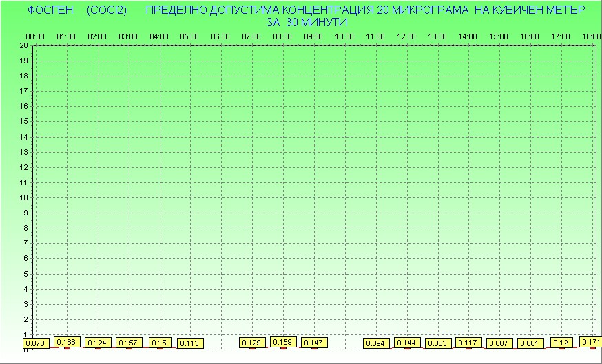Select the 0.144 data label
602x364 pixels.
coord(407,342)
